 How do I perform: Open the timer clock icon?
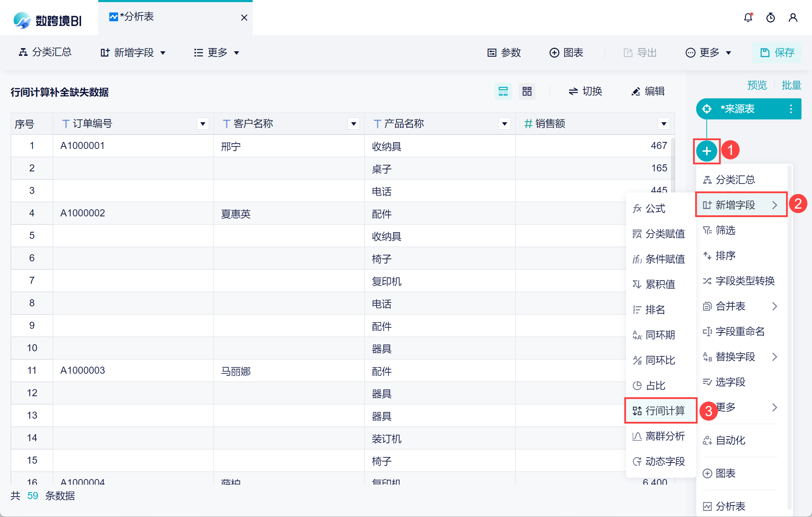tap(770, 18)
